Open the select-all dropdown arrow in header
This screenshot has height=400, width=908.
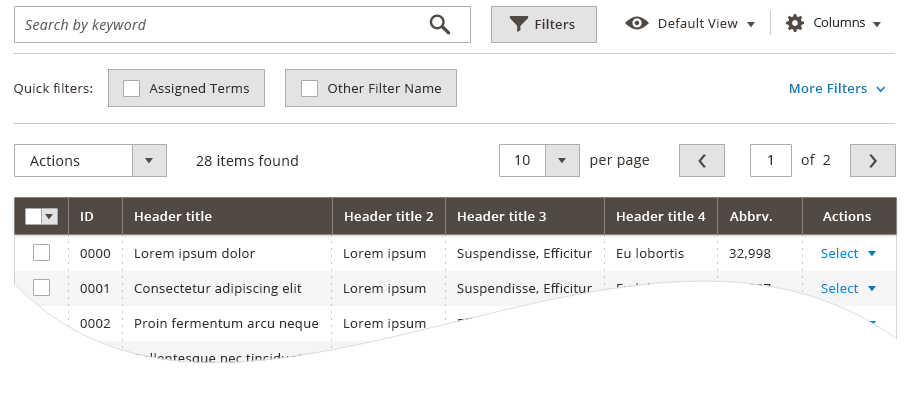pyautogui.click(x=49, y=216)
